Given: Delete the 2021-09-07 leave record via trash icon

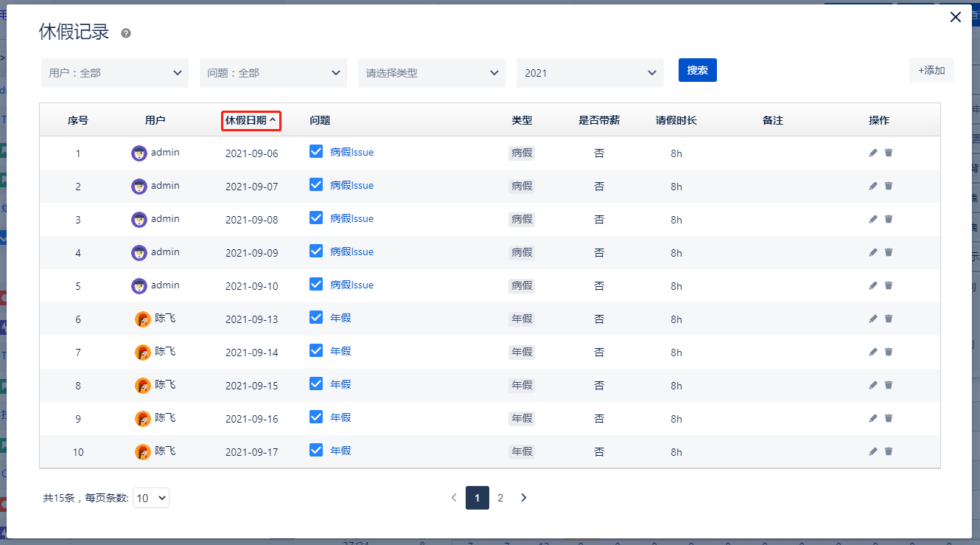Looking at the screenshot, I should (889, 186).
